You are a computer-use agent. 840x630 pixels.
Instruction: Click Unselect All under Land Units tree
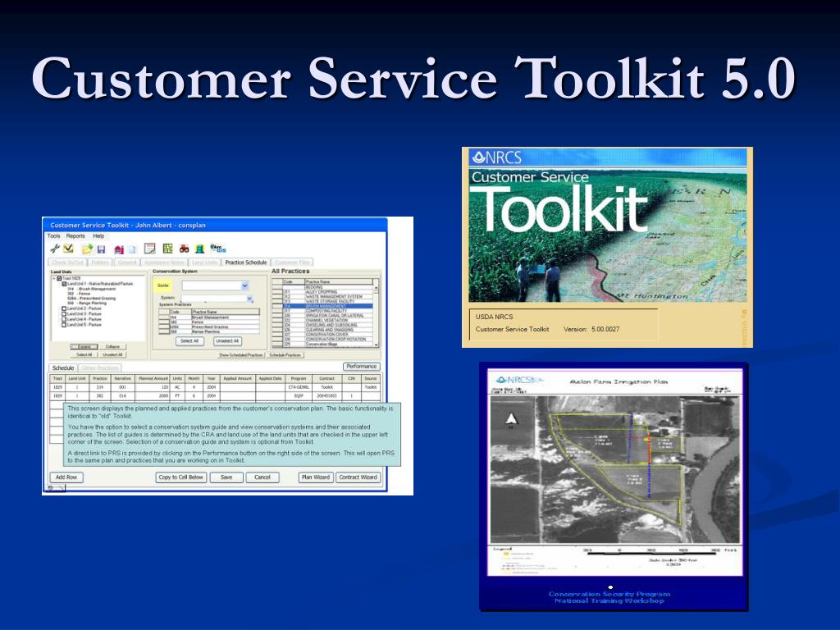112,354
